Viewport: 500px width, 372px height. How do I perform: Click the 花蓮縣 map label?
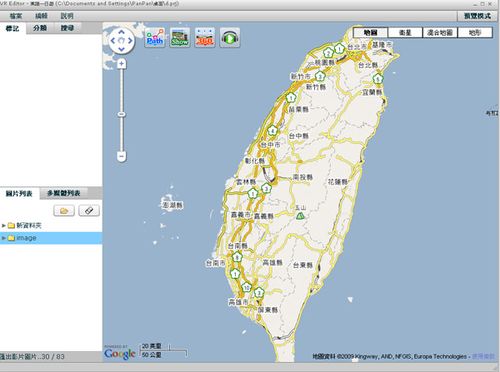tap(338, 182)
